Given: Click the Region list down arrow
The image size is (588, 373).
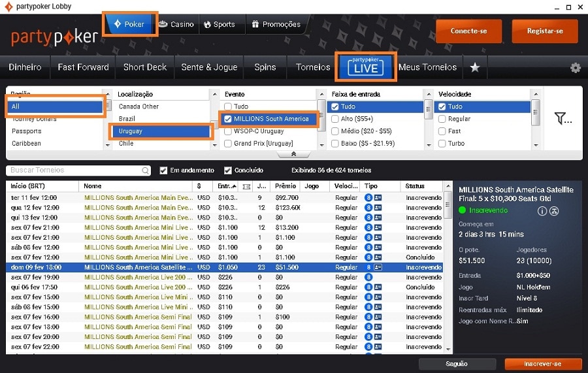Looking at the screenshot, I should 108,145.
